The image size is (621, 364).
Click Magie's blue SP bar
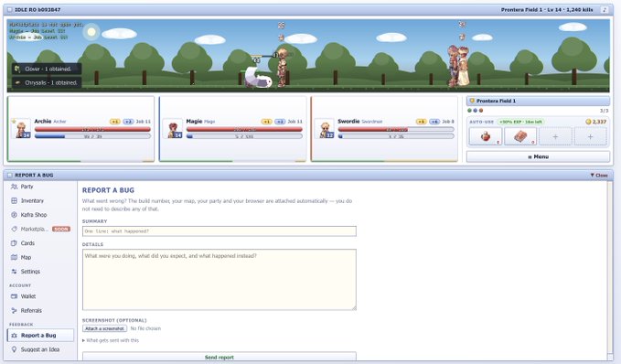[244, 136]
